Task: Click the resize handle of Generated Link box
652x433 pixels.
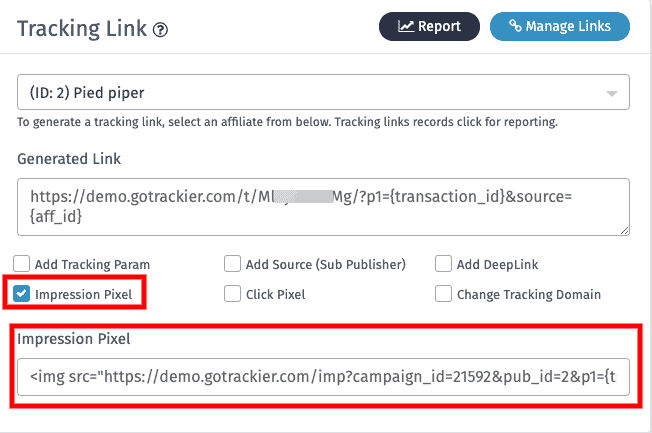Action: (x=624, y=231)
